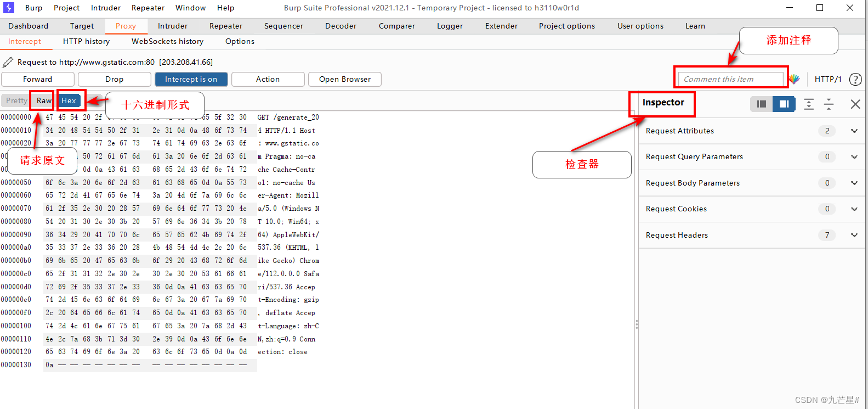868x409 pixels.
Task: Open the proxy Options sub-tab
Action: pyautogui.click(x=240, y=41)
